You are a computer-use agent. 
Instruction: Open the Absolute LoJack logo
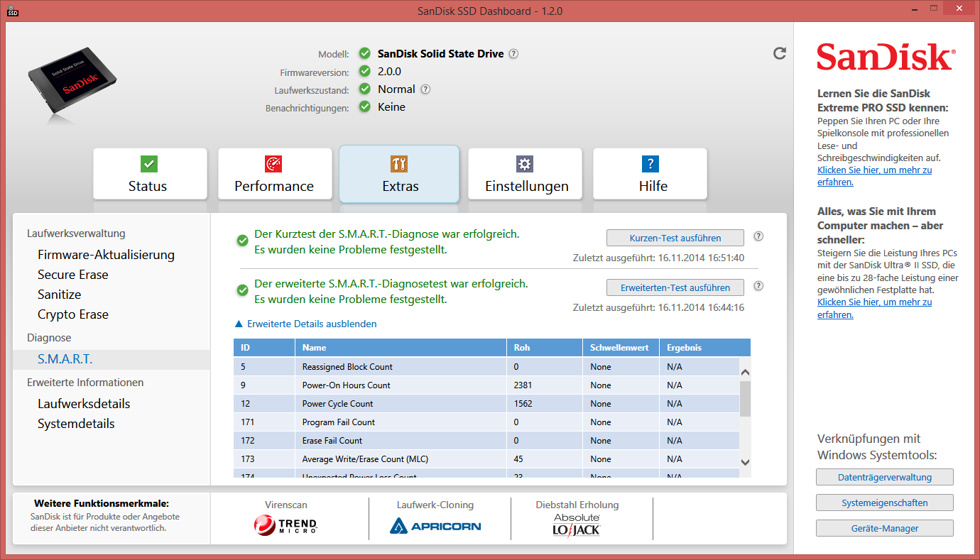click(x=577, y=525)
